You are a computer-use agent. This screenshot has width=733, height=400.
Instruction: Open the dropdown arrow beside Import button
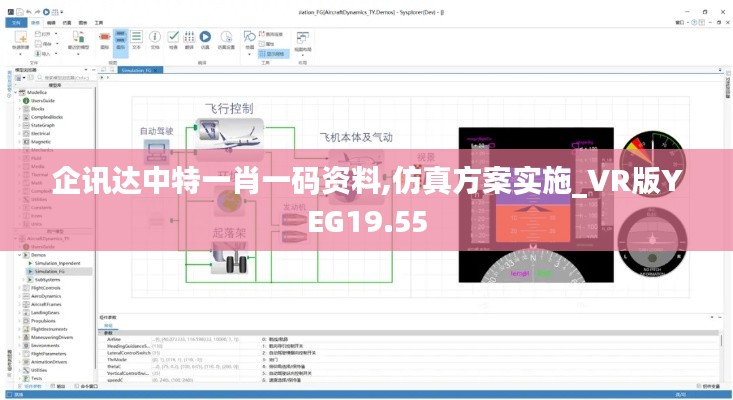[x=57, y=54]
